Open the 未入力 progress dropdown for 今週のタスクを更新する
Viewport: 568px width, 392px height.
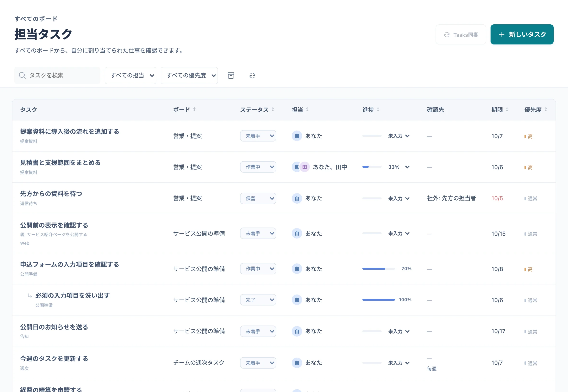click(399, 363)
